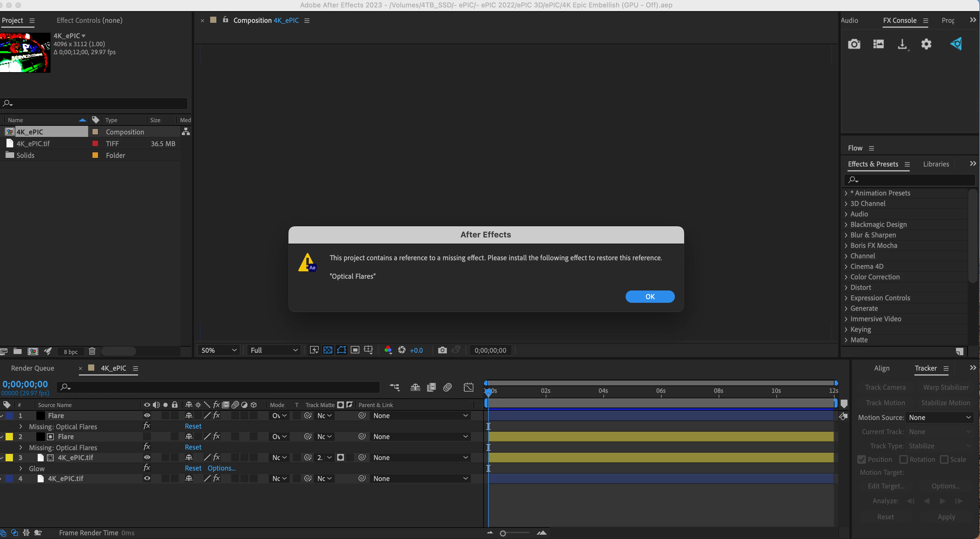Enable motion blur switch in timeline

pyautogui.click(x=447, y=387)
